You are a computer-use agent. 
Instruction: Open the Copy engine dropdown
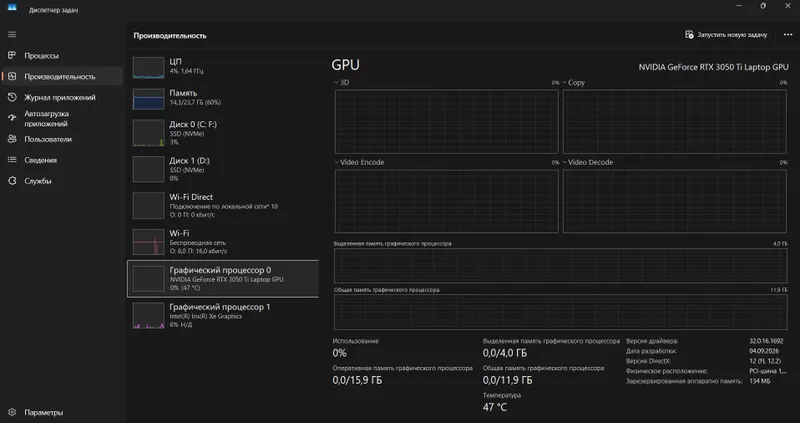573,83
